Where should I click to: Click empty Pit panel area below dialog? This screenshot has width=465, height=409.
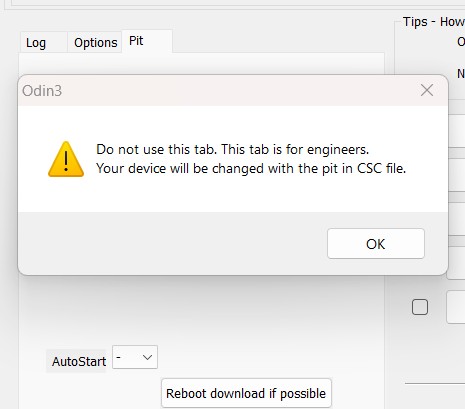click(200, 310)
